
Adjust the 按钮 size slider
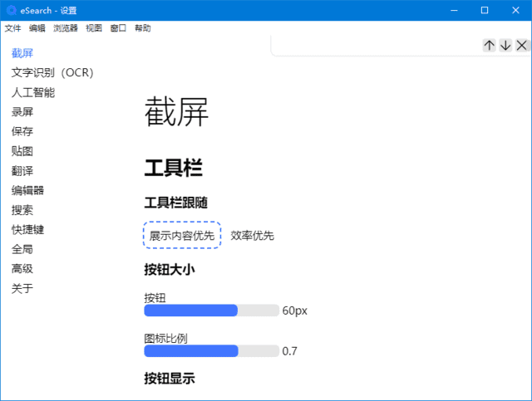211,311
